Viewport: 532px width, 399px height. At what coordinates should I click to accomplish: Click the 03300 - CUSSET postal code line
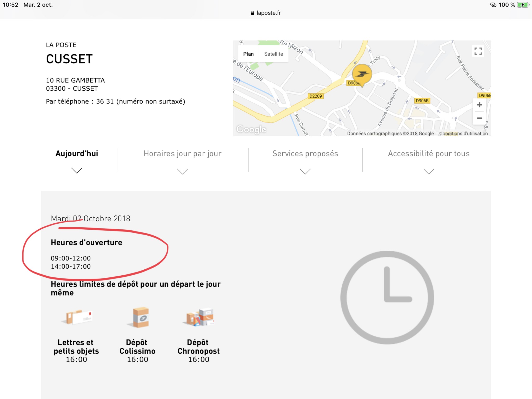click(72, 89)
